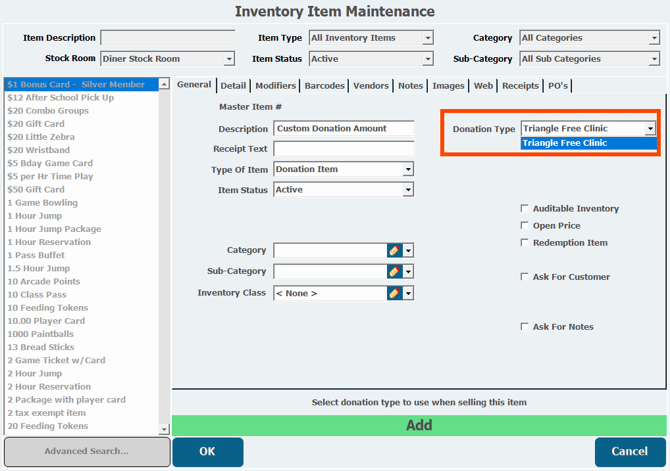Image resolution: width=670 pixels, height=471 pixels.
Task: Toggle the Open Price checkbox
Action: coord(525,226)
